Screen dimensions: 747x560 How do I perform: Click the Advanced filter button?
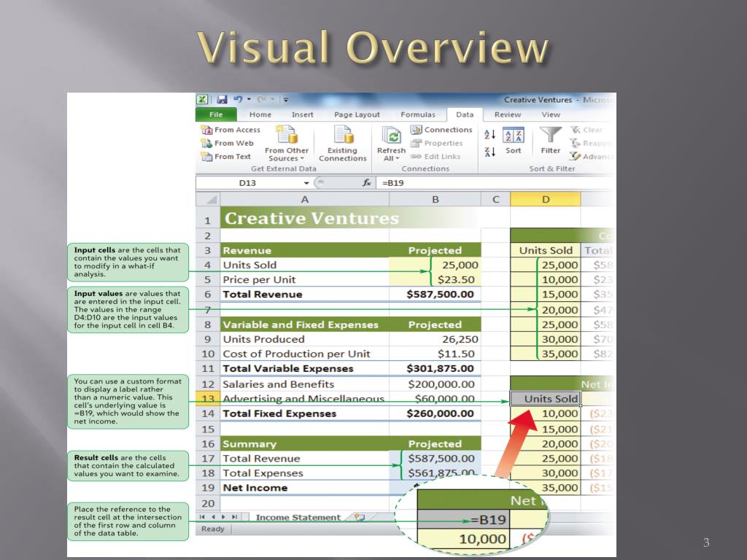tap(591, 156)
